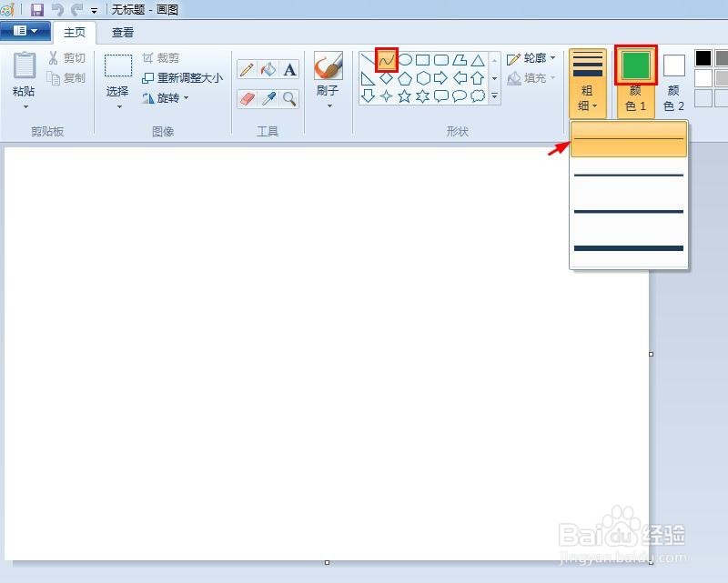This screenshot has width=728, height=583.
Task: Select the white 颜色 2 swatch
Action: click(x=674, y=65)
